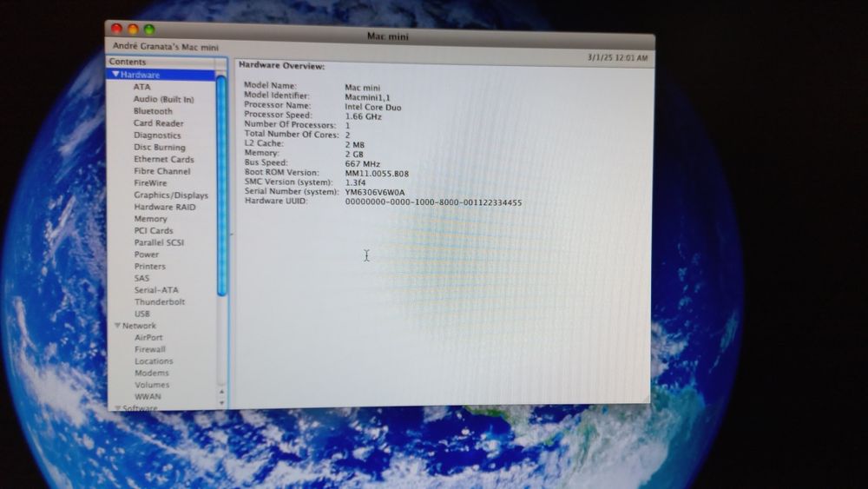Click the Macmini1,1 model identifier
Viewport: 868px width, 489px height.
(367, 97)
